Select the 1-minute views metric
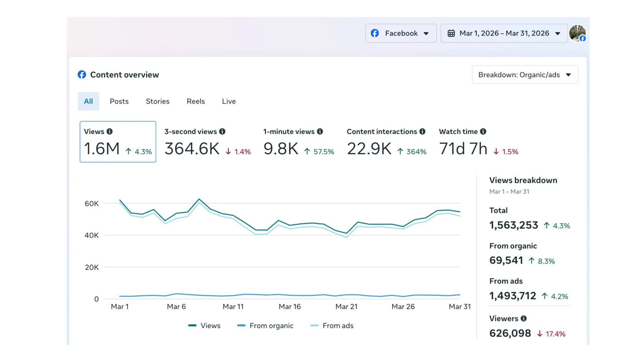The image size is (644, 362). coord(299,142)
